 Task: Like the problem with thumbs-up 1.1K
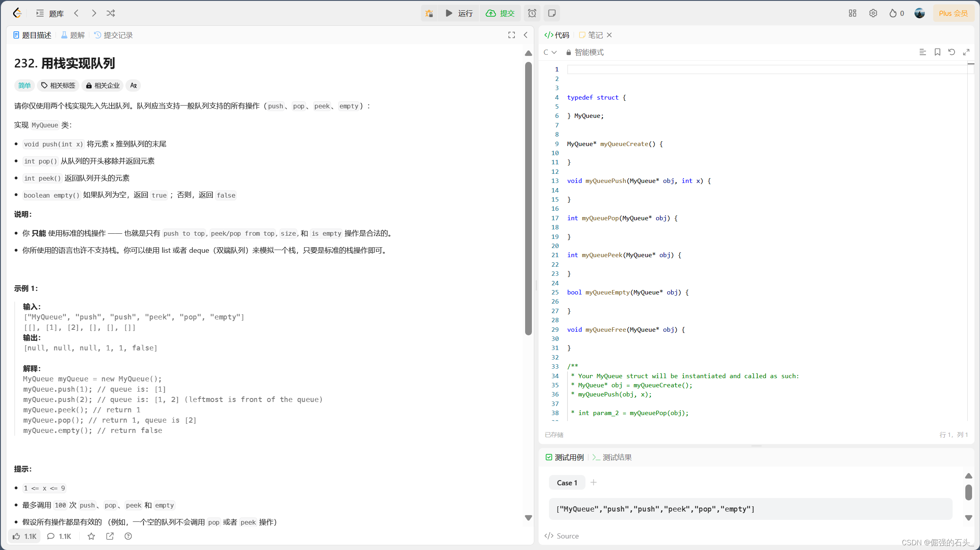coord(25,536)
